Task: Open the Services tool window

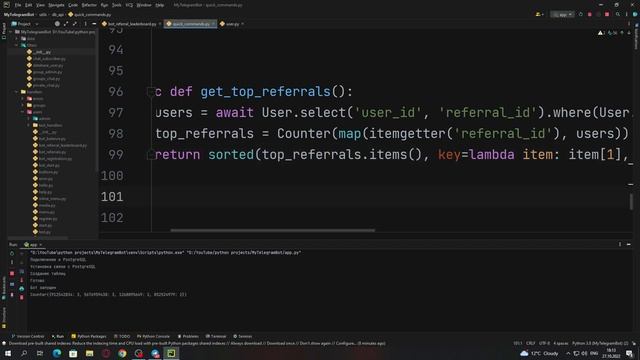Action: point(242,336)
